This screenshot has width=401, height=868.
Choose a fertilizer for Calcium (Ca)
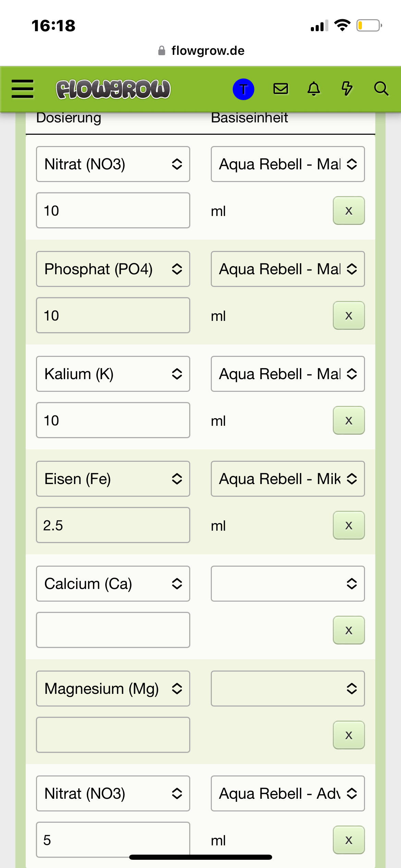point(288,584)
